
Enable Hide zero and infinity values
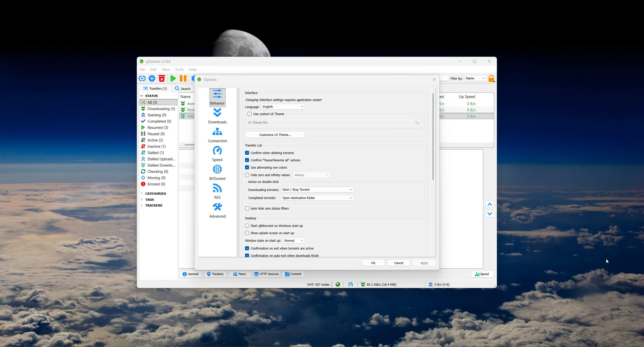click(247, 175)
